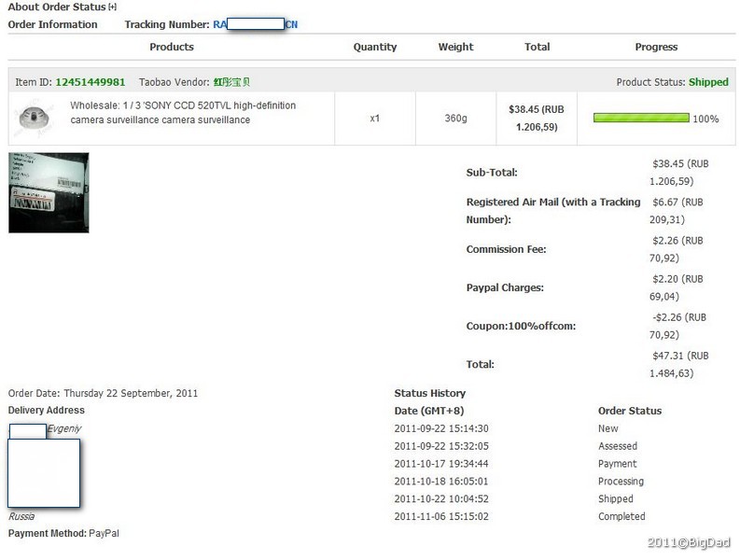This screenshot has width=740, height=560.
Task: Select the Wholesale SONY CCD camera product title
Action: (x=183, y=112)
